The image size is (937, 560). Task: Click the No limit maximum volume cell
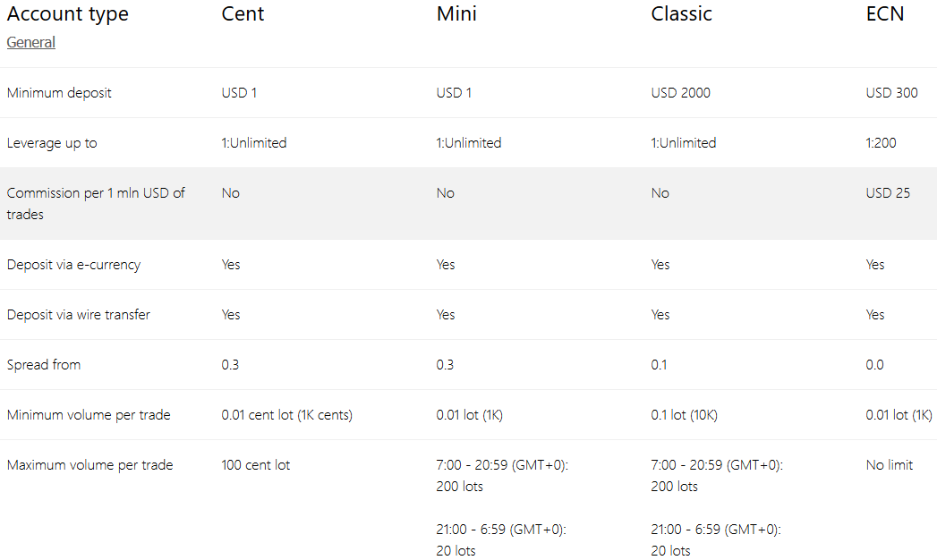(x=890, y=465)
